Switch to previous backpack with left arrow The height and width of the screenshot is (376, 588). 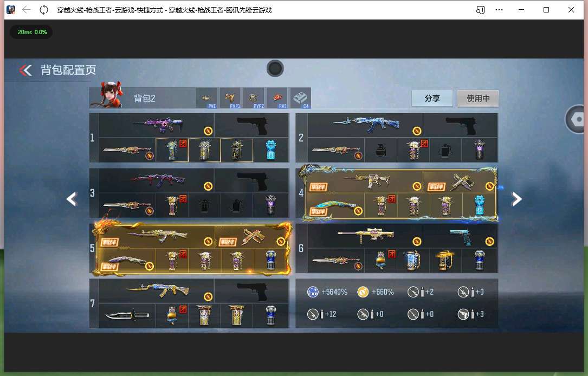coord(72,199)
